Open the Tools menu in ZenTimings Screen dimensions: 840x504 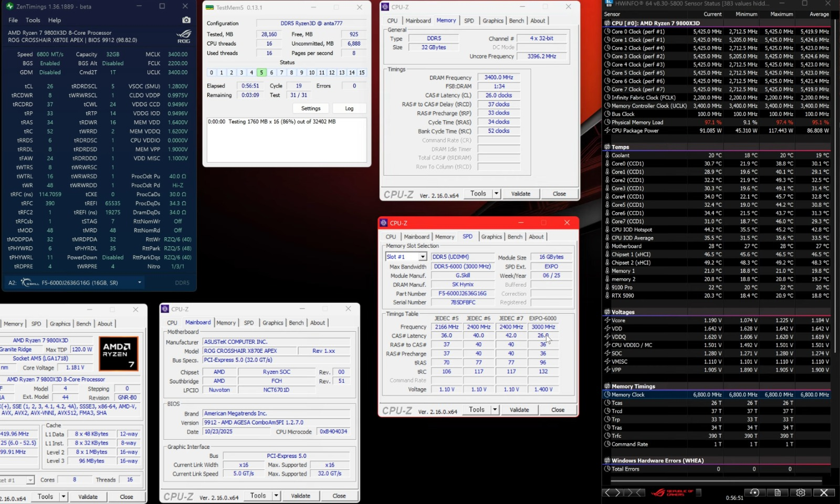[33, 20]
